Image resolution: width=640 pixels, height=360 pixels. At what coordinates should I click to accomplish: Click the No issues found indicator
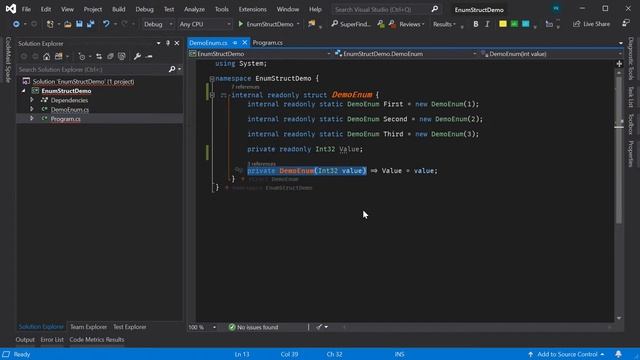tap(253, 327)
